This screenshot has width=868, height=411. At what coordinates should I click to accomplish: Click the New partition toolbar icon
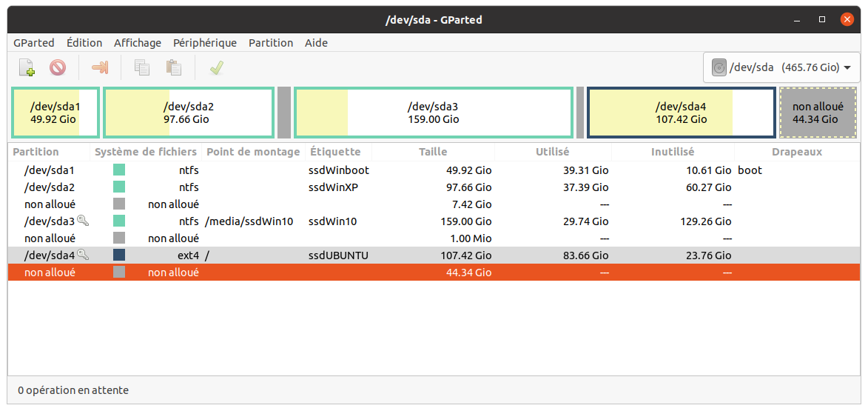pos(27,68)
